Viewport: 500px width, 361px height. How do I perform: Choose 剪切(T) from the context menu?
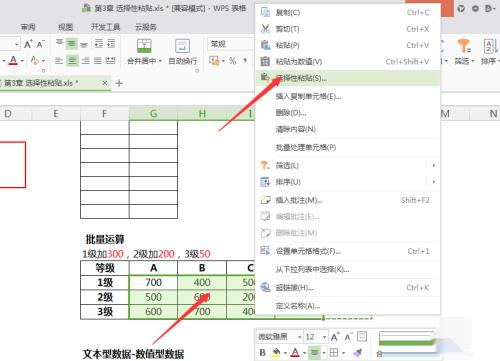[348, 29]
